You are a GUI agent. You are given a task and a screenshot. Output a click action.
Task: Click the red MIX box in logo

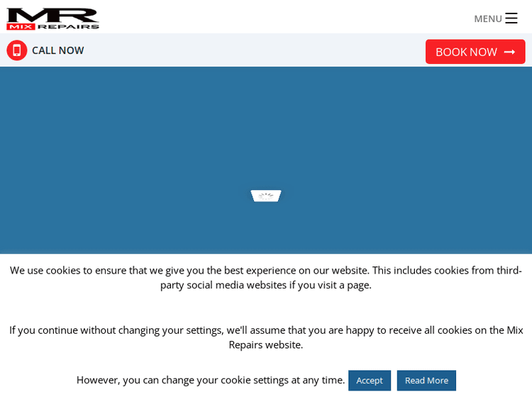tap(21, 26)
